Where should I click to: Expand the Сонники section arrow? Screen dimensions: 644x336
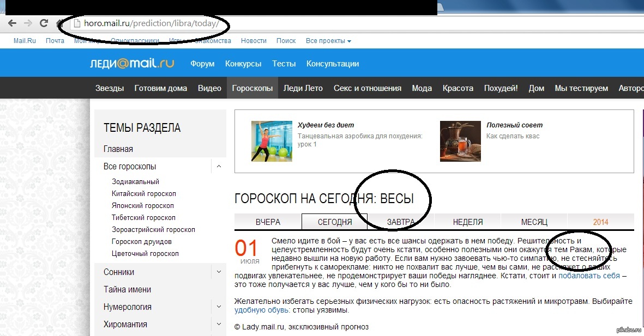(x=219, y=272)
